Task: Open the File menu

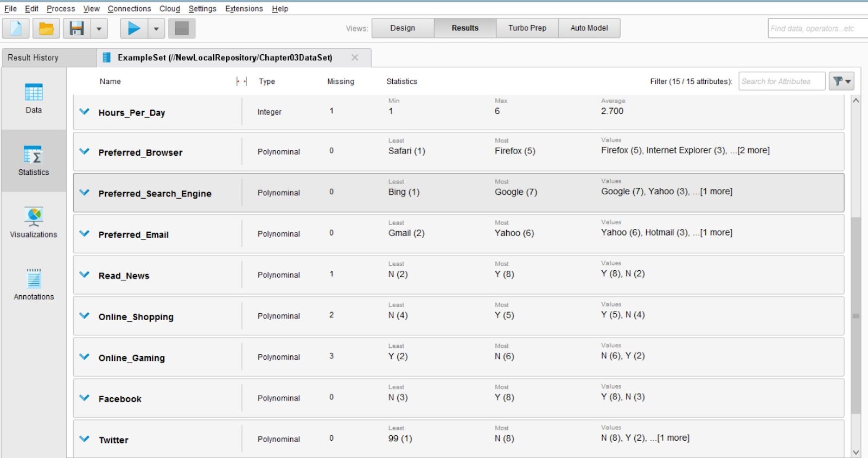Action: tap(10, 9)
